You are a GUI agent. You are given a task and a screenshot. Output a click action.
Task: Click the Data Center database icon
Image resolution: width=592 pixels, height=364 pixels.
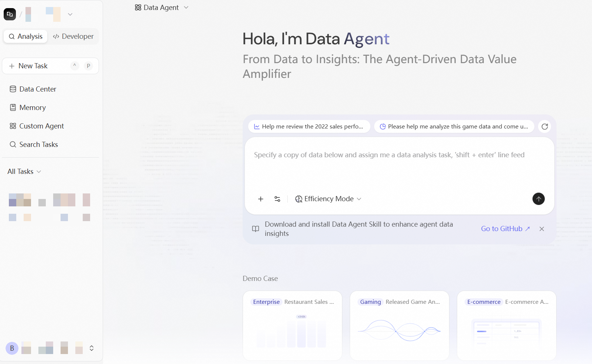[x=13, y=89]
